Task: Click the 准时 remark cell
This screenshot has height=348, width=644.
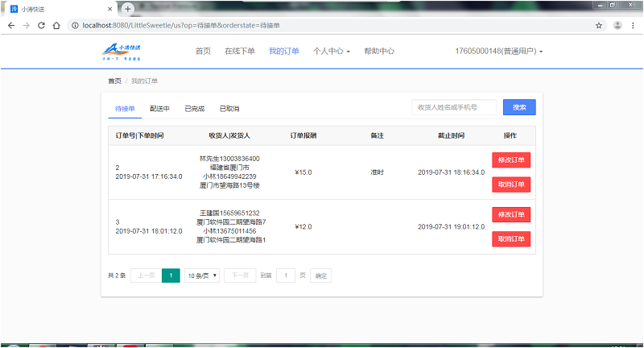Action: point(377,172)
